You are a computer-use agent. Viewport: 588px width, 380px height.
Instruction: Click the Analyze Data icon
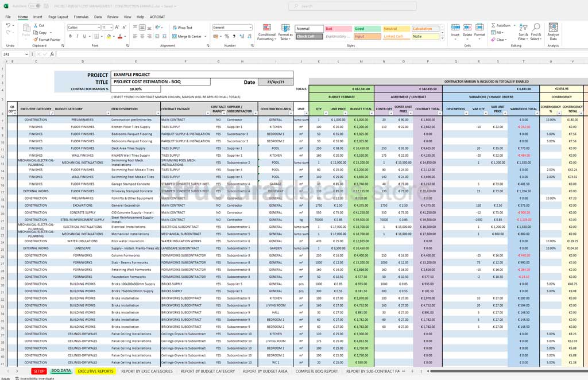pyautogui.click(x=553, y=32)
